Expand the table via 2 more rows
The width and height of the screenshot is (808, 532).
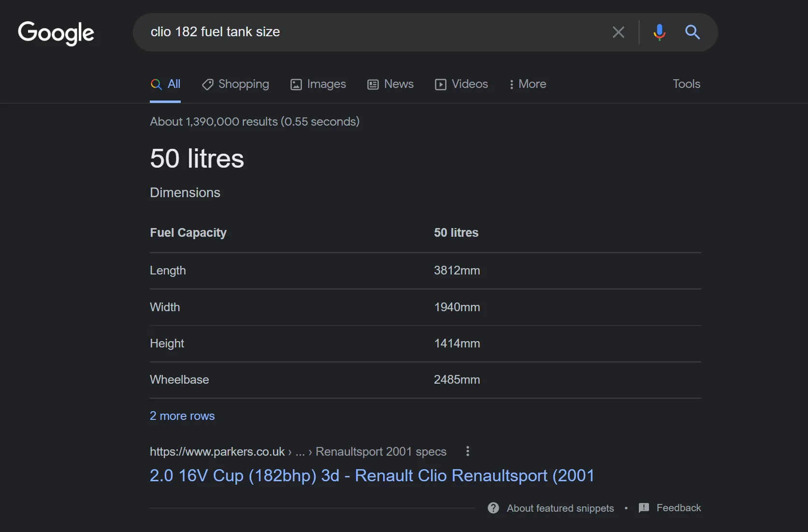point(182,416)
